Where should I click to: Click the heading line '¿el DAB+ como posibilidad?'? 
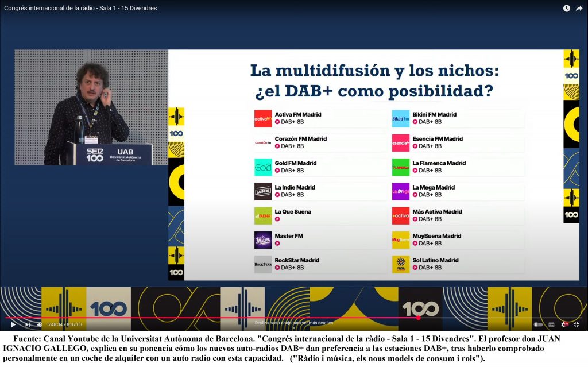point(374,91)
